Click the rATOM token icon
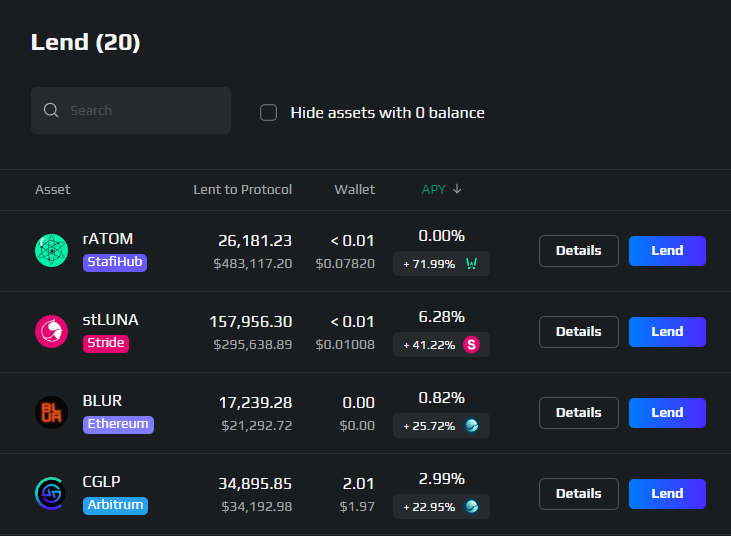The image size is (731, 536). (51, 251)
